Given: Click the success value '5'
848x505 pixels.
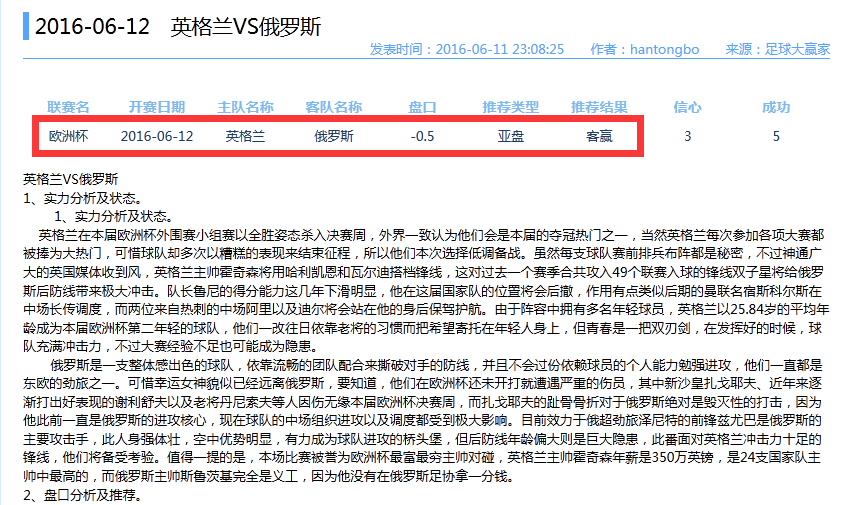Looking at the screenshot, I should point(776,136).
